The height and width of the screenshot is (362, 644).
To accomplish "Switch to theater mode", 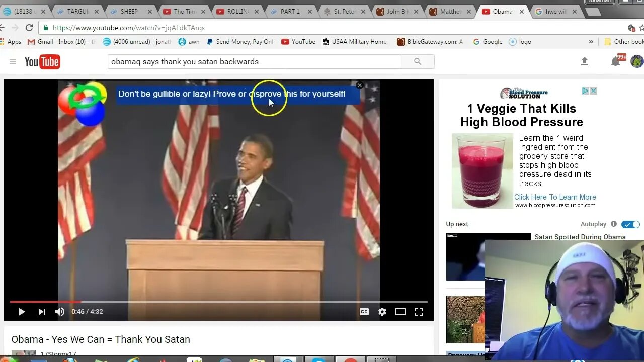I will pyautogui.click(x=400, y=312).
